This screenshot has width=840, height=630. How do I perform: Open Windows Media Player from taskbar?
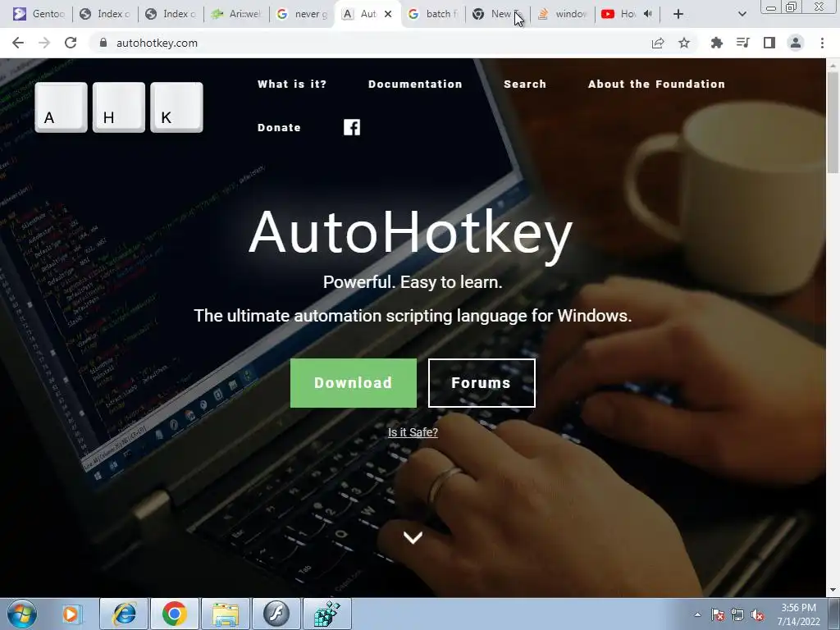(x=71, y=614)
